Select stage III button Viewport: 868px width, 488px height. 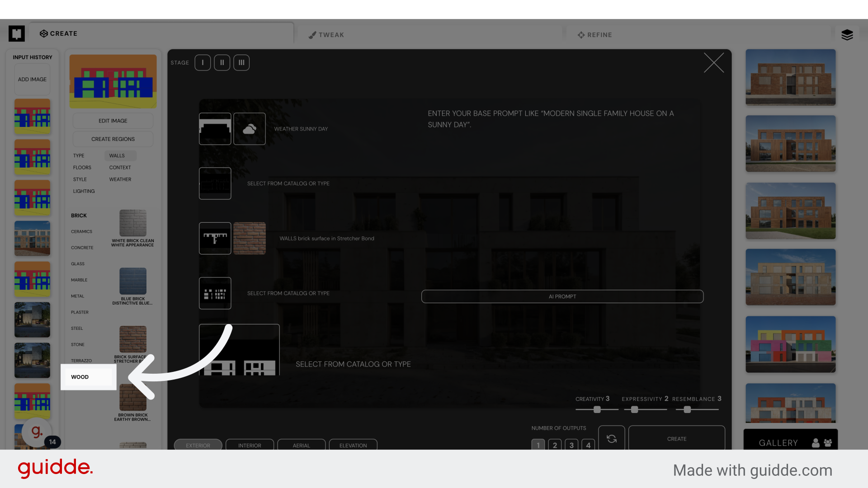241,63
